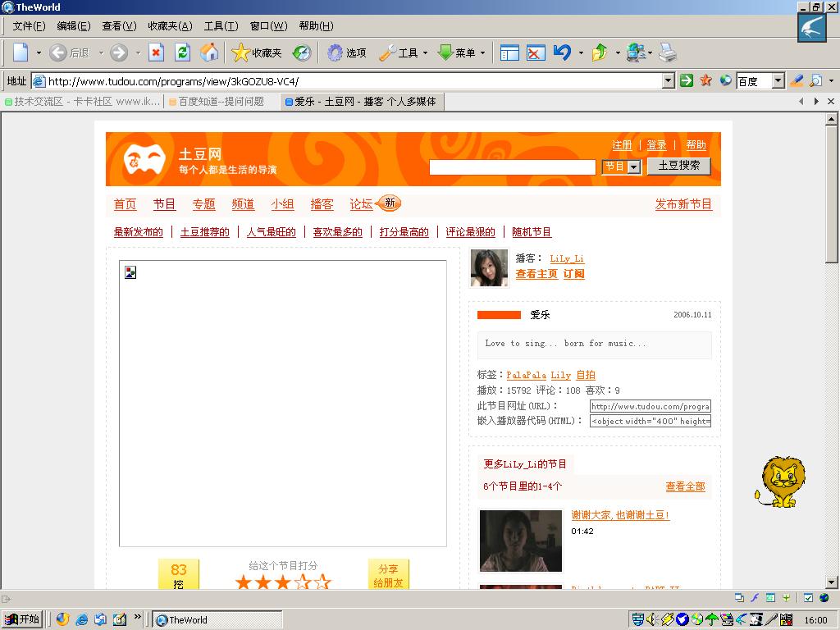Click the highlighter pen icon
This screenshot has width=840, height=630.
coord(797,81)
